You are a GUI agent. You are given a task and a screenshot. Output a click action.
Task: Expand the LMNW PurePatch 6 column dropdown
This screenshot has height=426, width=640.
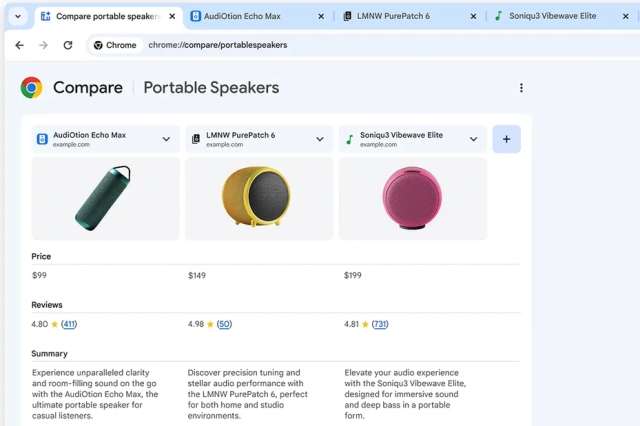click(x=320, y=139)
